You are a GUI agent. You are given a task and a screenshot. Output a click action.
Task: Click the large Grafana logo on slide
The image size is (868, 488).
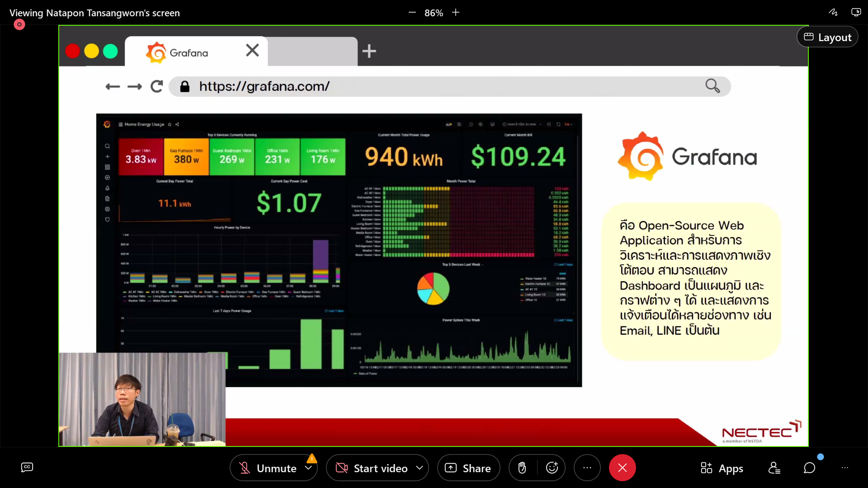click(x=687, y=157)
